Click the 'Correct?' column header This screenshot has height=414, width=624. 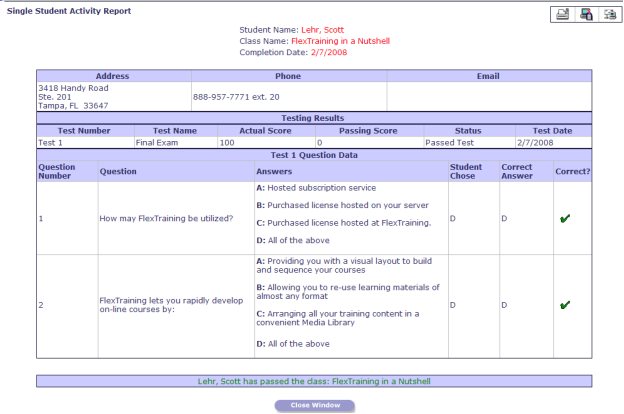[573, 171]
